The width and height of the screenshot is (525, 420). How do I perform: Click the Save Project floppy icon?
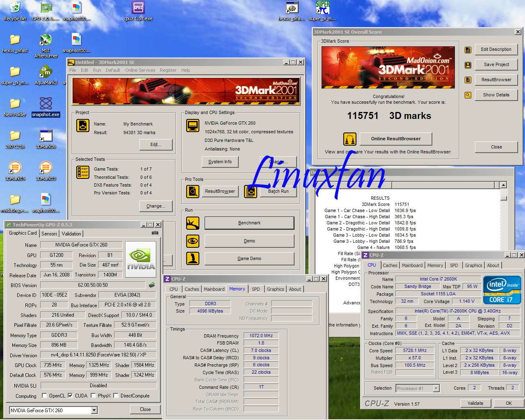(468, 65)
